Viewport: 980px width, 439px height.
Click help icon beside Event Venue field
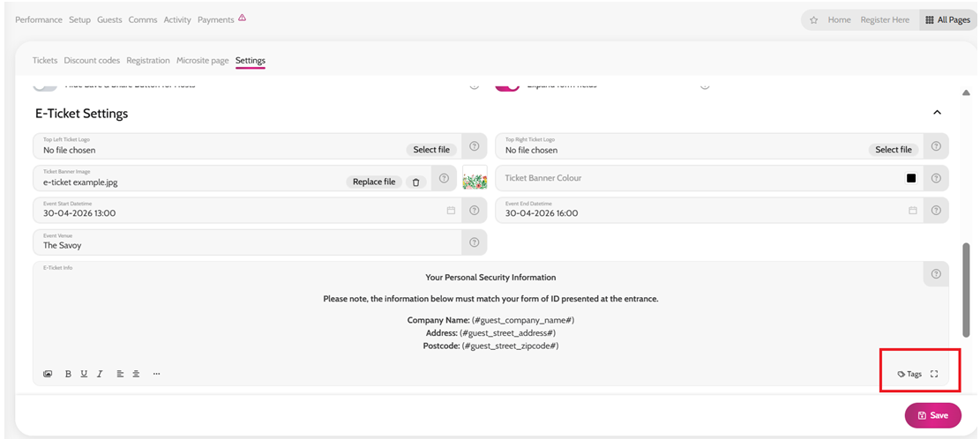(474, 242)
